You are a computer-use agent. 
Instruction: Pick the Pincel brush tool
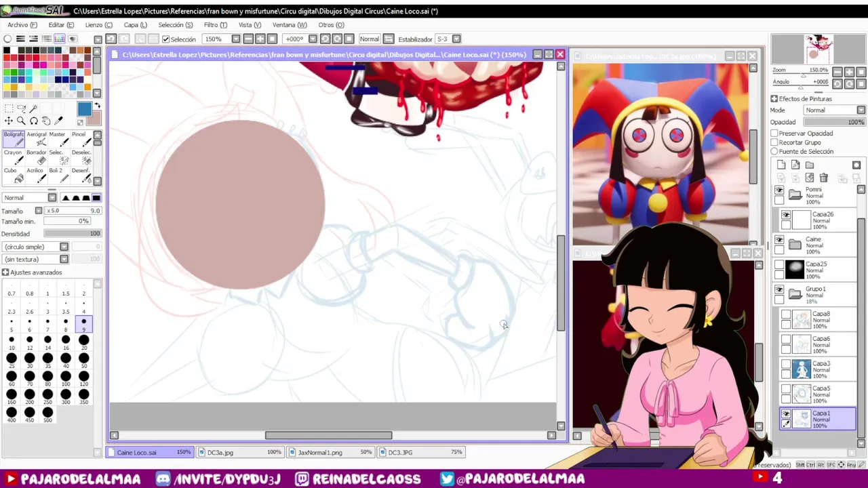tap(81, 139)
